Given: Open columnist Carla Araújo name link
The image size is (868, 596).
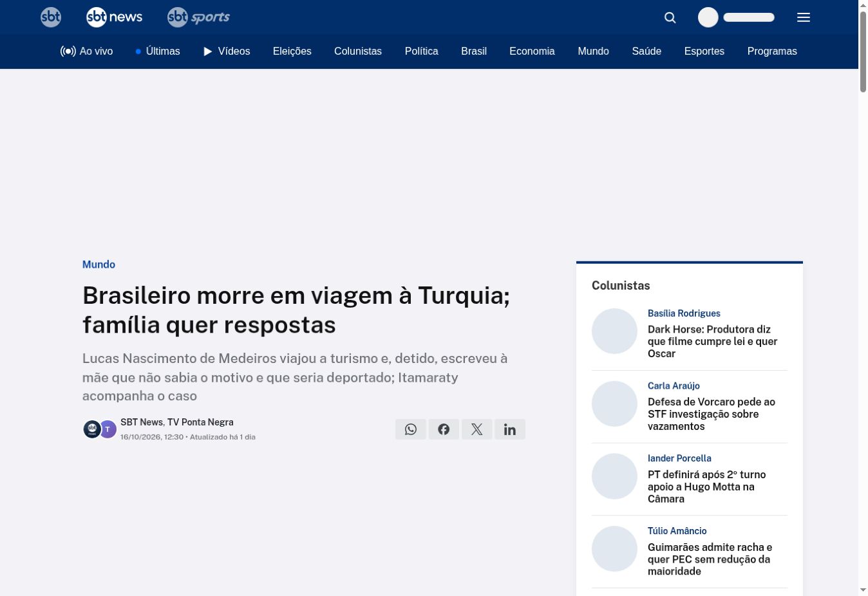Looking at the screenshot, I should coord(674,386).
